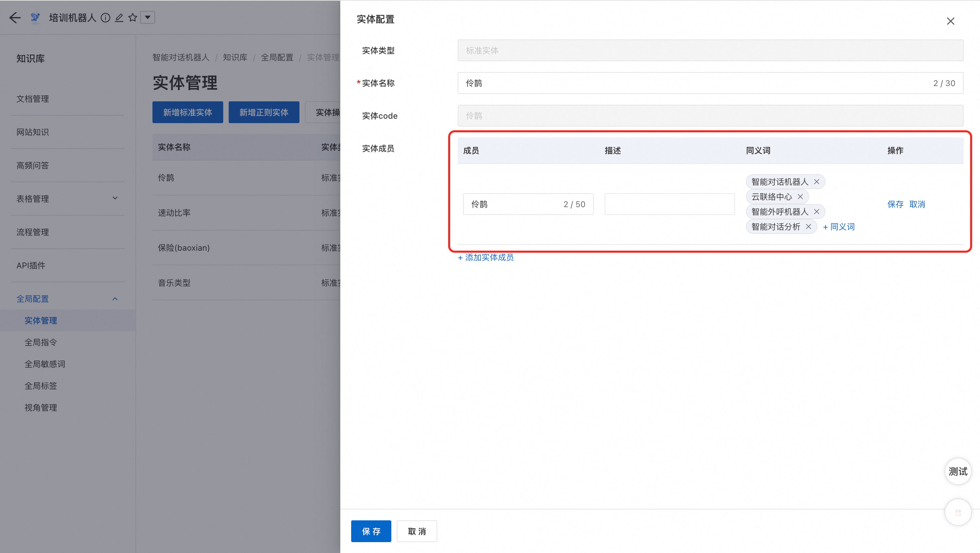Viewport: 980px width, 553px height.
Task: Open 视角管理 submenu item
Action: click(x=41, y=408)
